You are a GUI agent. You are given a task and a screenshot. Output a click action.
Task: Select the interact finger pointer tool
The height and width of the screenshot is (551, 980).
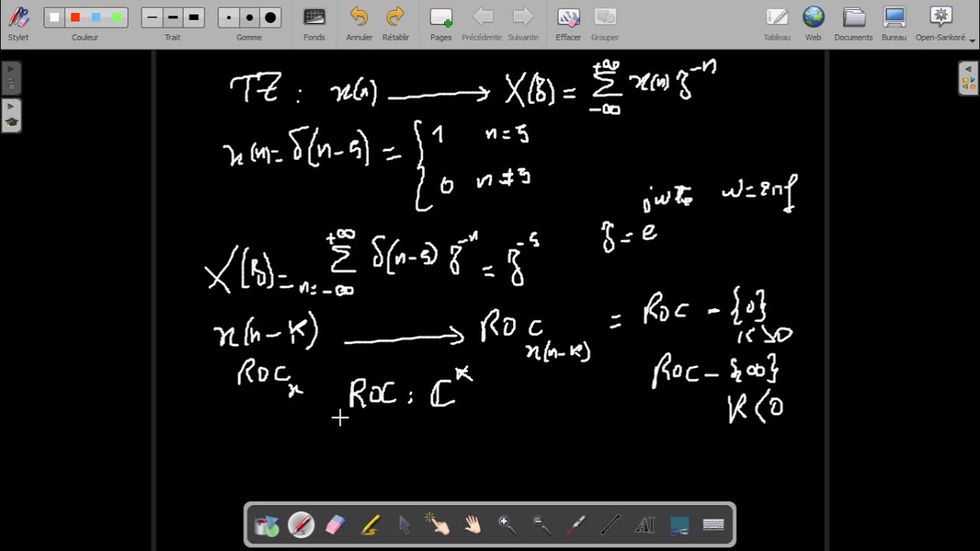pyautogui.click(x=439, y=525)
